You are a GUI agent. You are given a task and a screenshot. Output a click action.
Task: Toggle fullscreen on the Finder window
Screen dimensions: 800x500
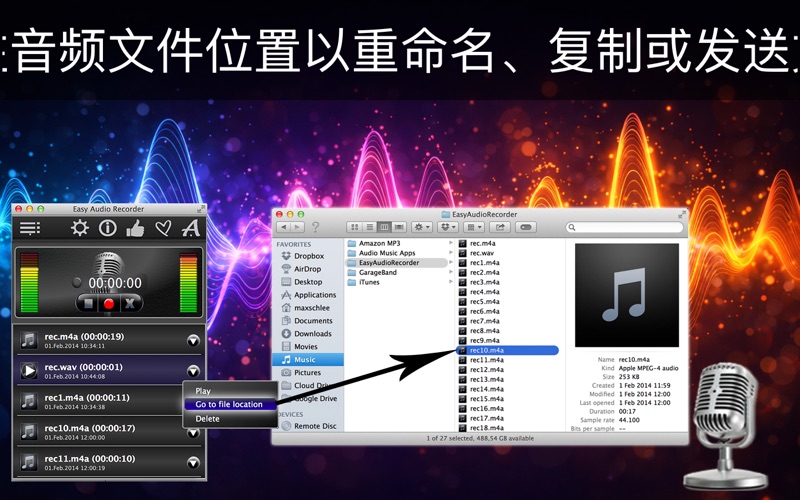[682, 214]
